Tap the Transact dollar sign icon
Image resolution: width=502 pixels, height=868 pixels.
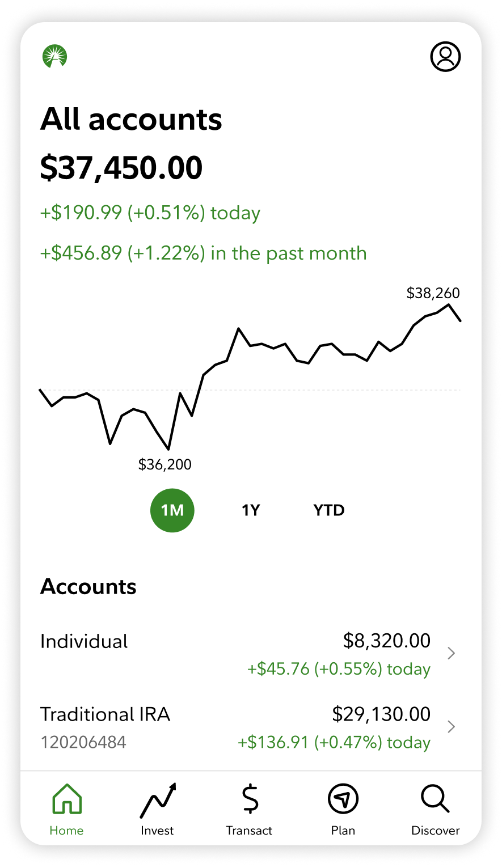(x=250, y=799)
